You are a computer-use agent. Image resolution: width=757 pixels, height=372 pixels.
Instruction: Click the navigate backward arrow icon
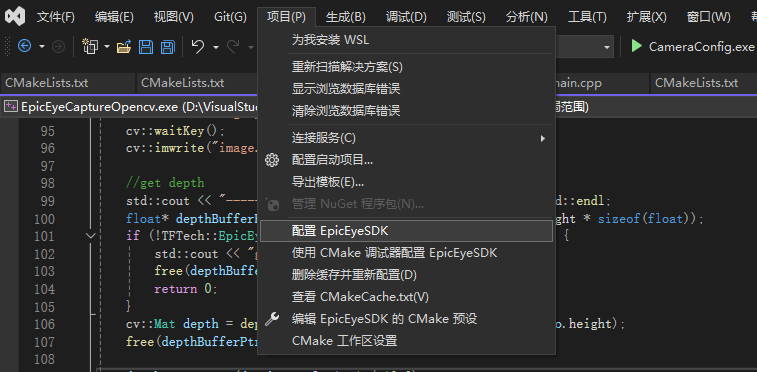[x=24, y=47]
